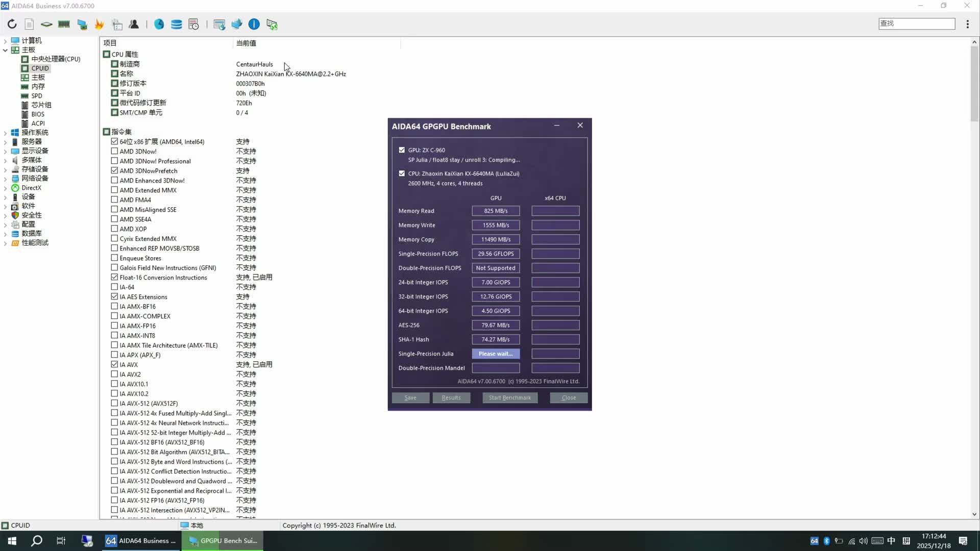Screen dimensions: 980x551
Task: Open the menu beside the search box
Action: coord(968,23)
